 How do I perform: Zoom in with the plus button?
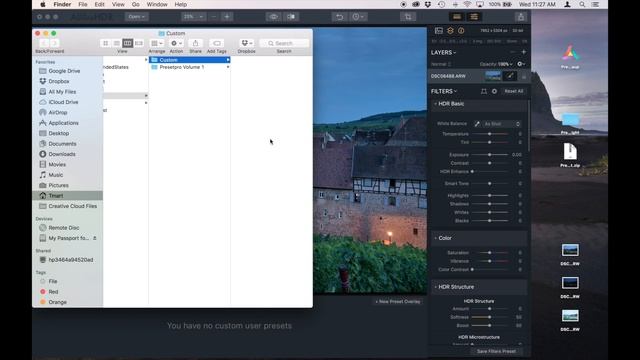(227, 17)
